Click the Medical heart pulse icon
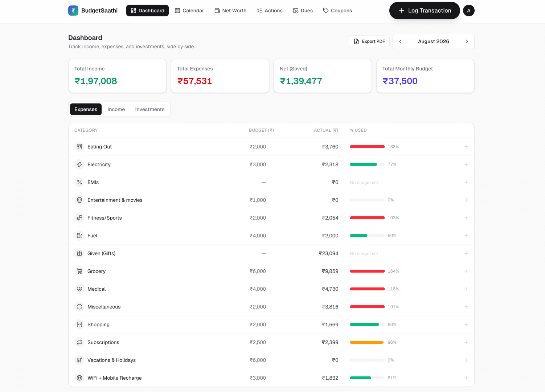Viewport: 545px width, 392px height. coord(79,289)
